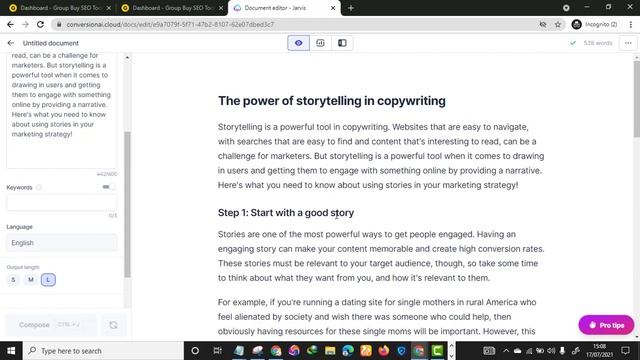Click the 528 words counter
The image size is (640, 360).
tap(598, 43)
